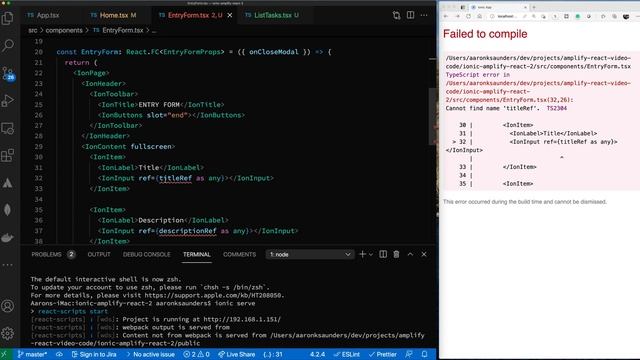
Task: Click 'Sign in to Jira' in status bar
Action: tap(94, 354)
